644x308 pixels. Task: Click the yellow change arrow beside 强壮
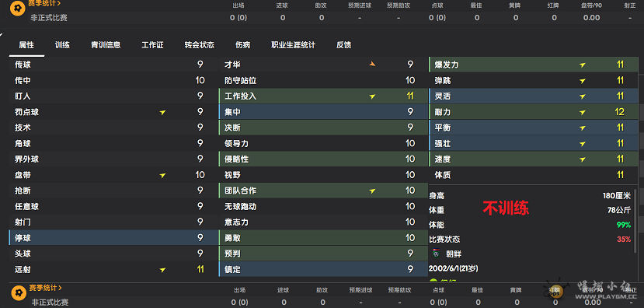583,144
